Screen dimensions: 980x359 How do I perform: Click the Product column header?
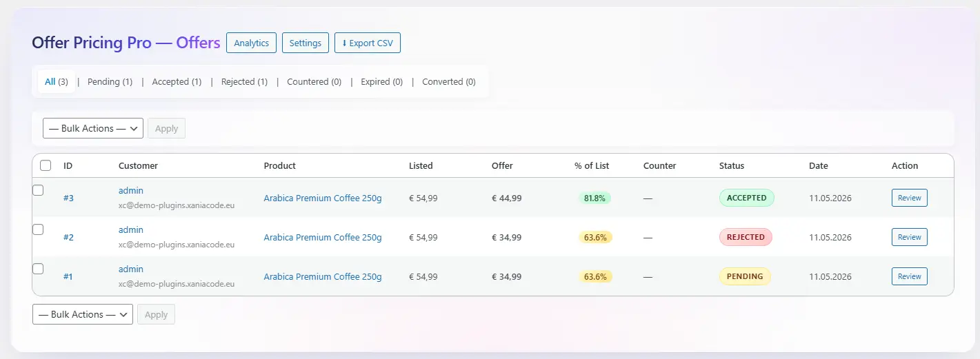point(280,165)
